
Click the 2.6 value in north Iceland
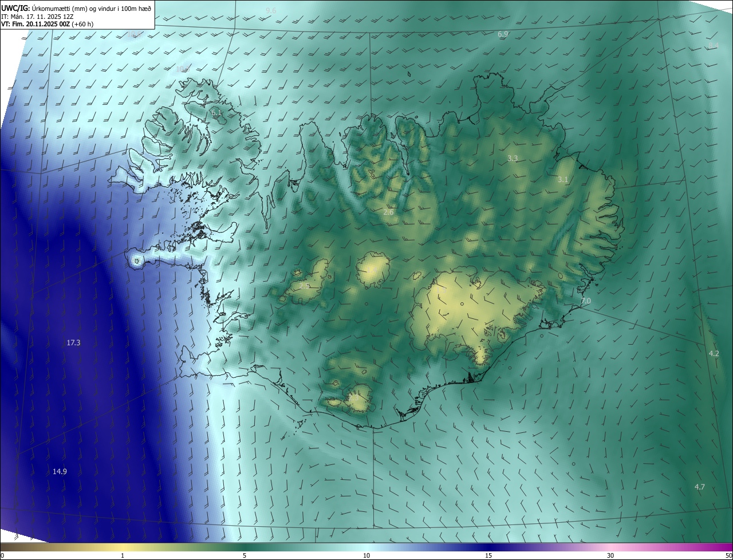(x=388, y=212)
